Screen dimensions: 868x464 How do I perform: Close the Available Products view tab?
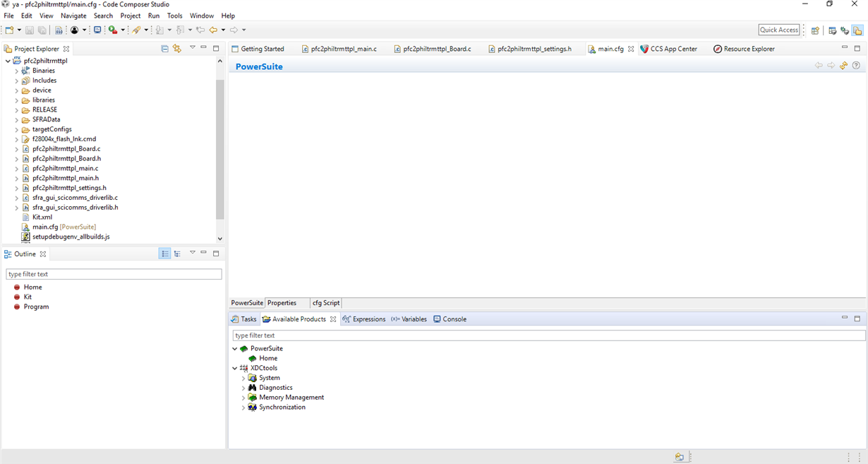pyautogui.click(x=333, y=319)
